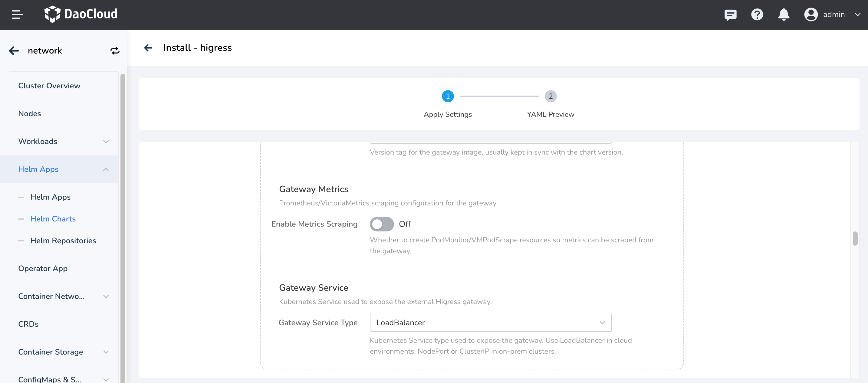Viewport: 868px width, 383px height.
Task: Open the messages chat icon
Action: (x=730, y=15)
